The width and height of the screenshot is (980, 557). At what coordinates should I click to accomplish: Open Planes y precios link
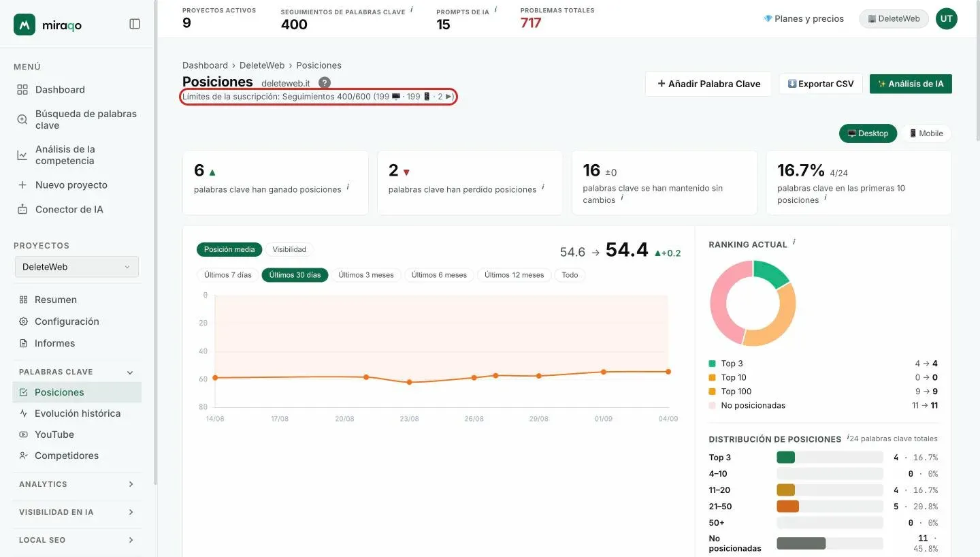click(x=804, y=18)
